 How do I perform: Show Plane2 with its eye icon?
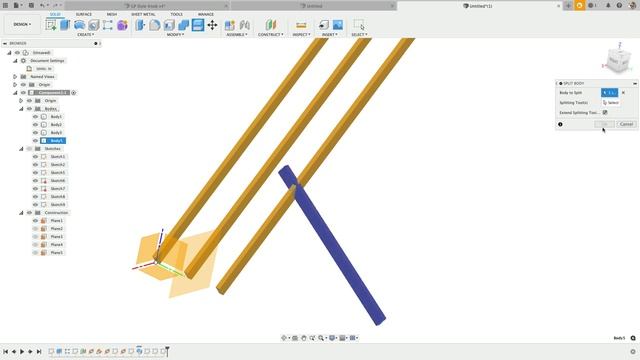36,229
